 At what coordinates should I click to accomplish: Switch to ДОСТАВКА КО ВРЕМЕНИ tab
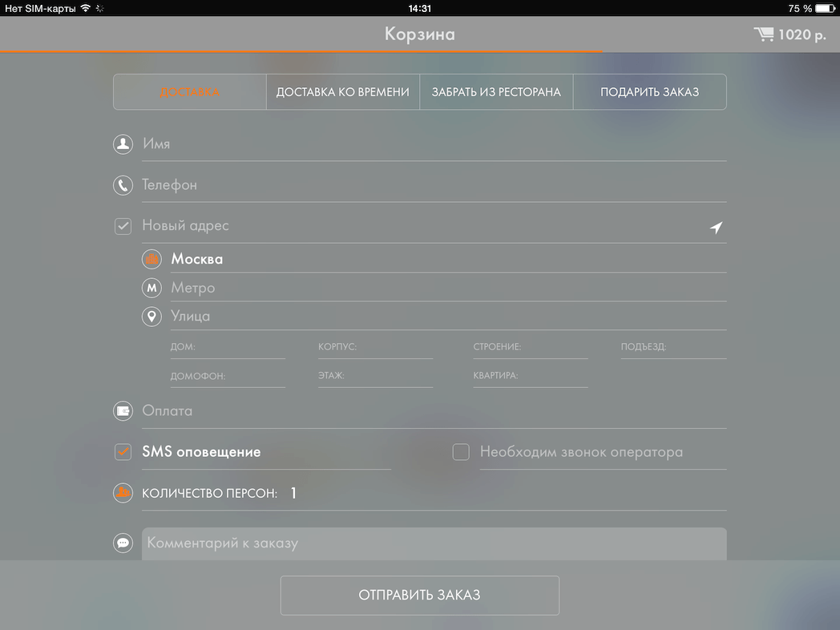coord(343,92)
